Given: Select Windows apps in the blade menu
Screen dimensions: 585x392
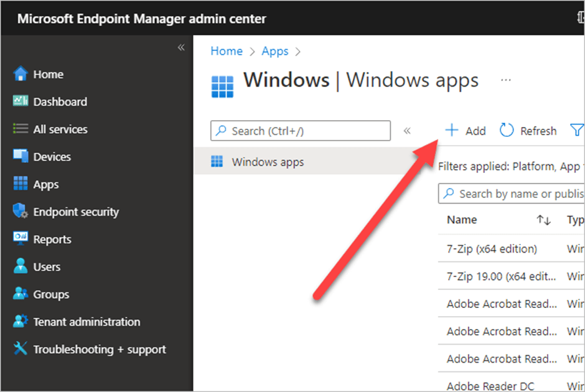Looking at the screenshot, I should pyautogui.click(x=305, y=162).
